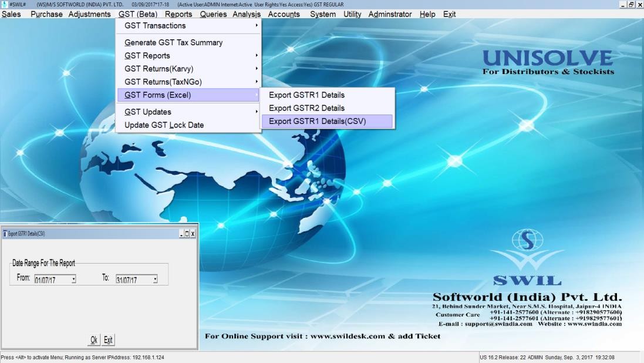Choose Export GSTR1 Details(CSV)
The height and width of the screenshot is (363, 644).
coord(328,121)
